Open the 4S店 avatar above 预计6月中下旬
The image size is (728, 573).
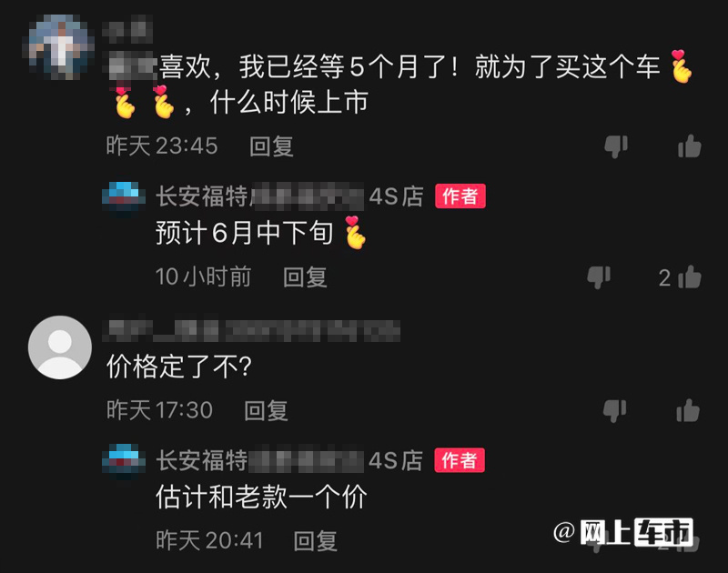(x=123, y=197)
